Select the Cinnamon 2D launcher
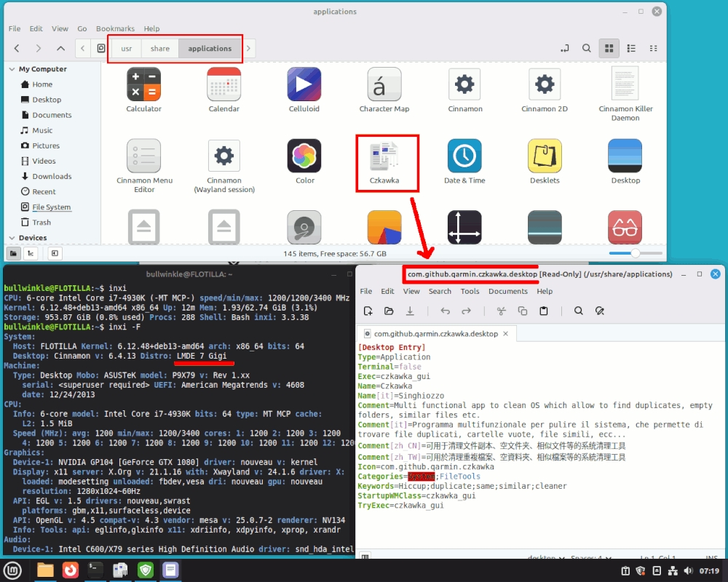This screenshot has width=728, height=582. pyautogui.click(x=545, y=90)
